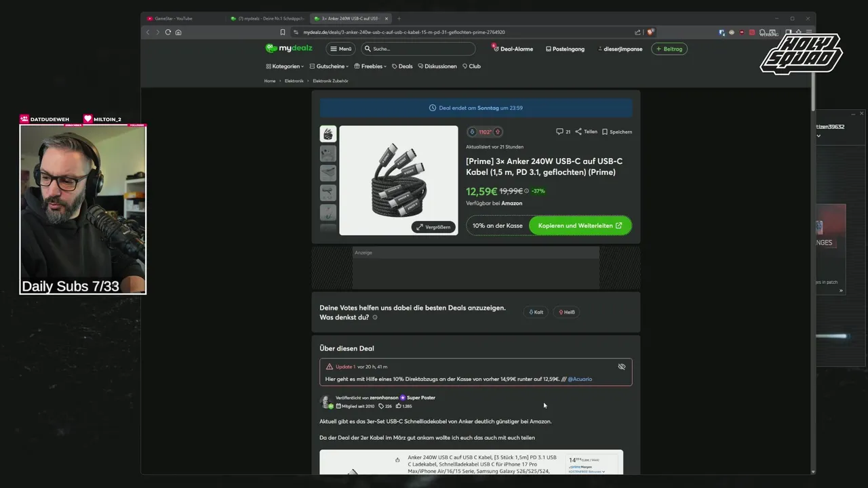
Task: Click into the Suche search field
Action: (x=418, y=49)
